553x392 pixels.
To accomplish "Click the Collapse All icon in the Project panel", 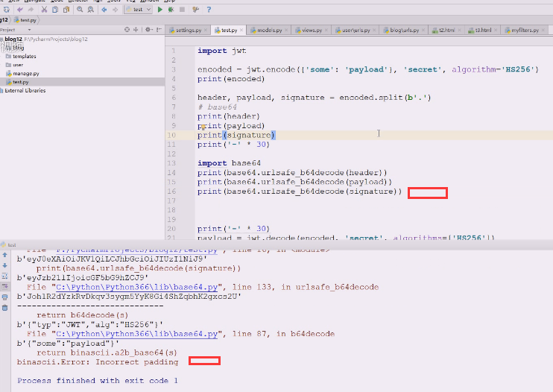I will [136, 30].
